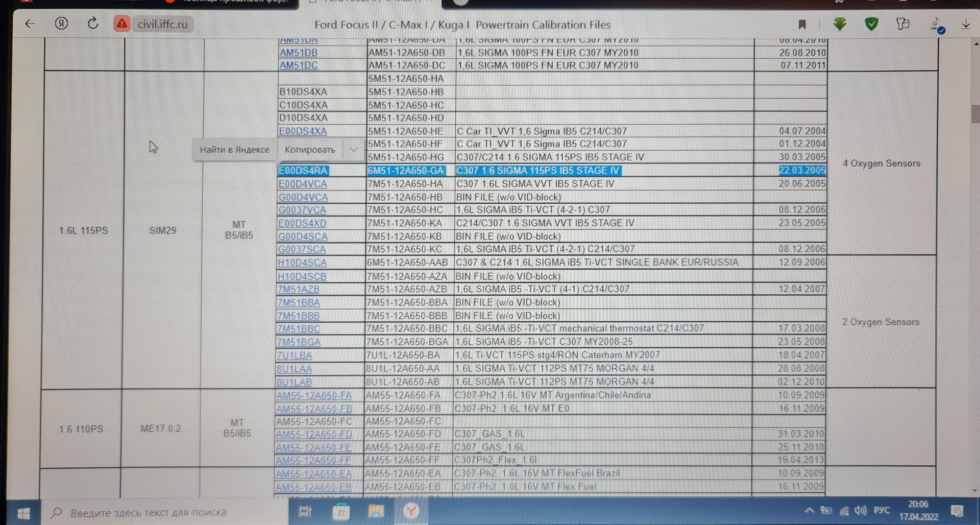The width and height of the screenshot is (980, 525).
Task: Open the 7M51BBC file link
Action: [299, 328]
